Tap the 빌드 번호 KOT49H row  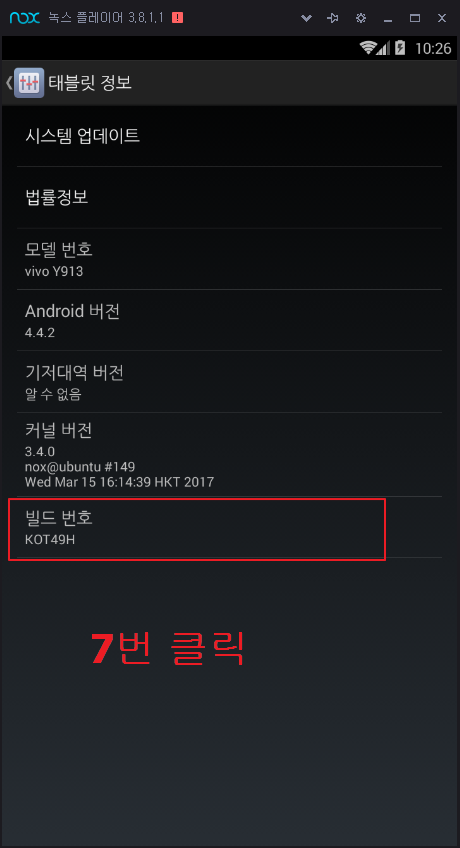coord(229,527)
